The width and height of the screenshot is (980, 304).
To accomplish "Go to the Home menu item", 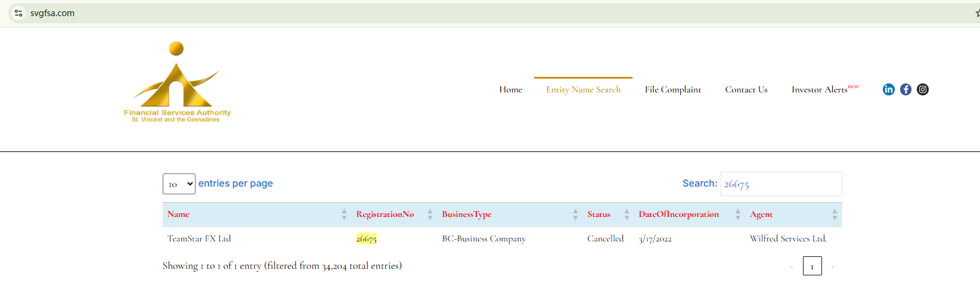I will [511, 89].
